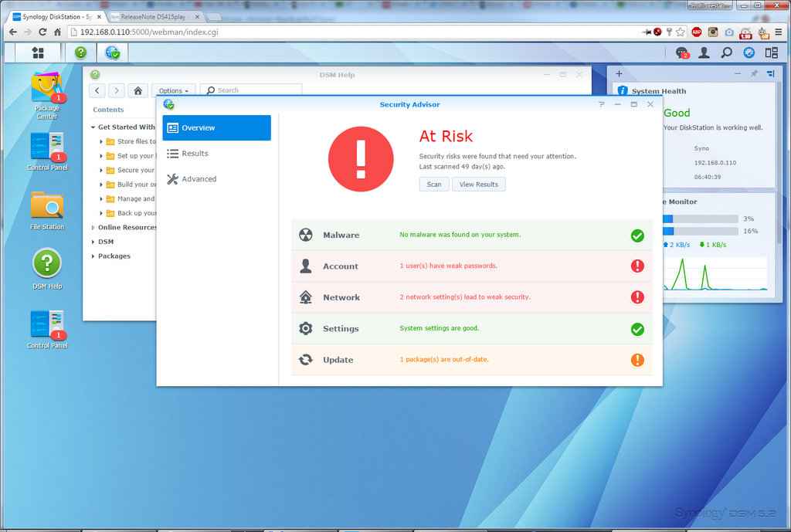Expand the Set up your folder
This screenshot has height=532, width=791.
(101, 156)
